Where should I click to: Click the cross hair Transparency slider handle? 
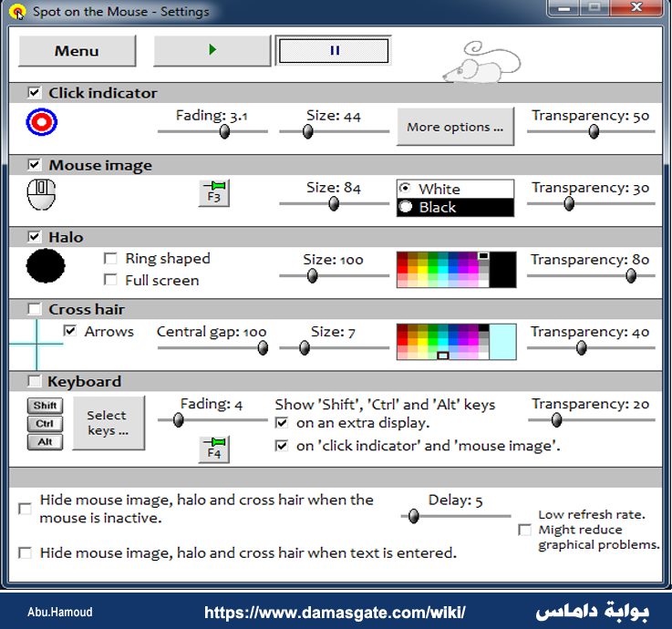point(581,347)
